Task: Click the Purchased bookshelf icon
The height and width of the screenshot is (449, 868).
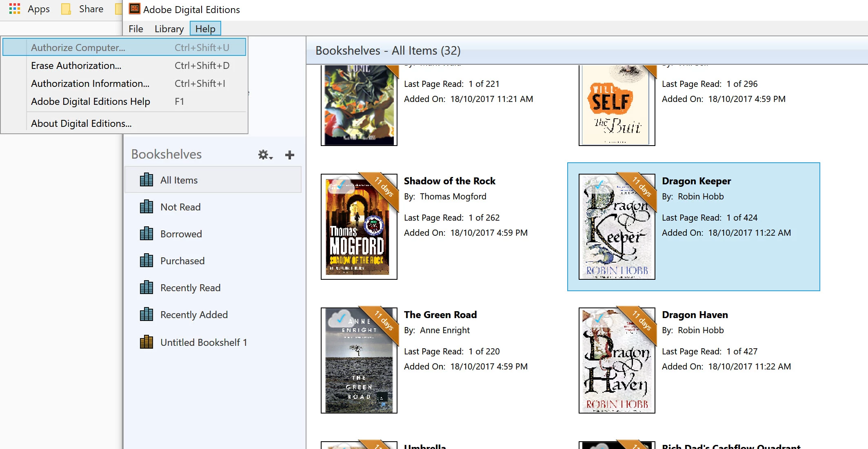Action: coord(147,261)
